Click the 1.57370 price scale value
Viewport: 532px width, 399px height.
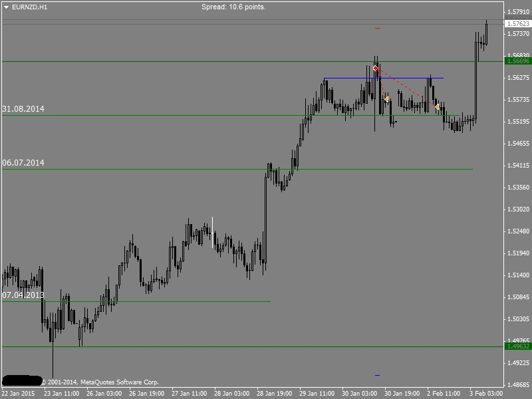pyautogui.click(x=518, y=34)
